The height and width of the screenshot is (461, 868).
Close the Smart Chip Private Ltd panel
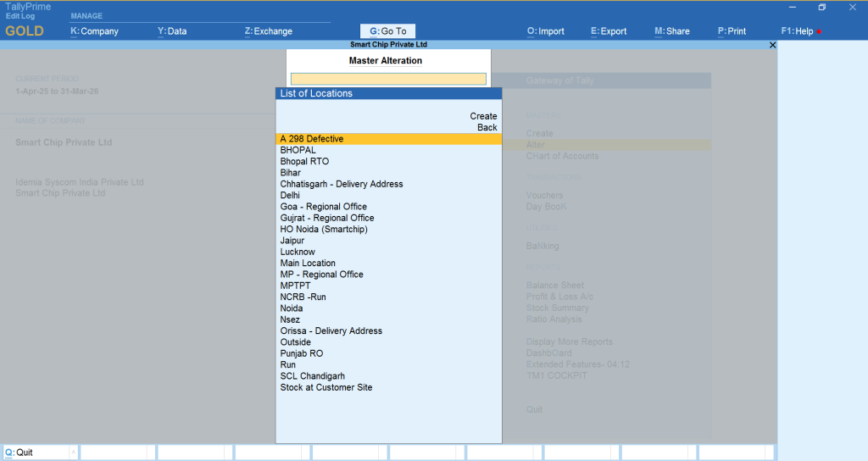[771, 45]
